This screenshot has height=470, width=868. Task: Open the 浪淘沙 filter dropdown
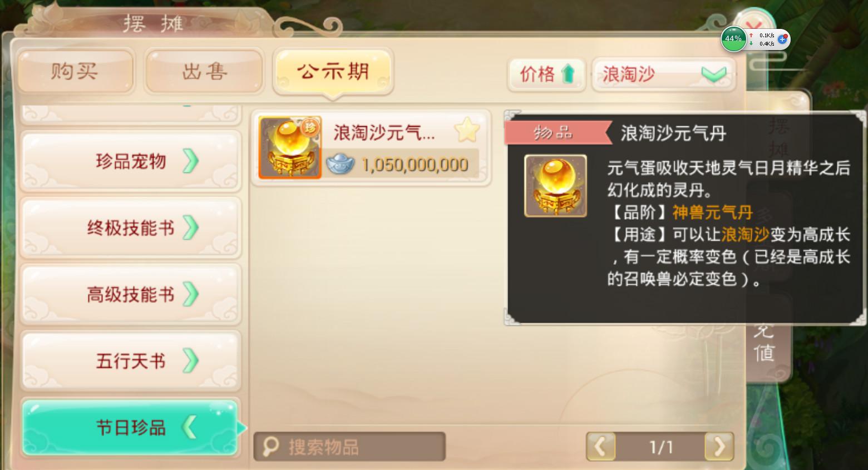pyautogui.click(x=664, y=74)
